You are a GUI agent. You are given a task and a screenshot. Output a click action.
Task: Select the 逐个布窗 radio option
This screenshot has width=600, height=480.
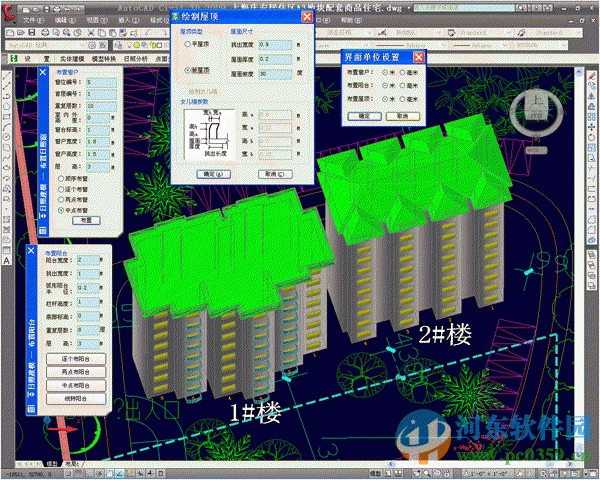[x=60, y=189]
